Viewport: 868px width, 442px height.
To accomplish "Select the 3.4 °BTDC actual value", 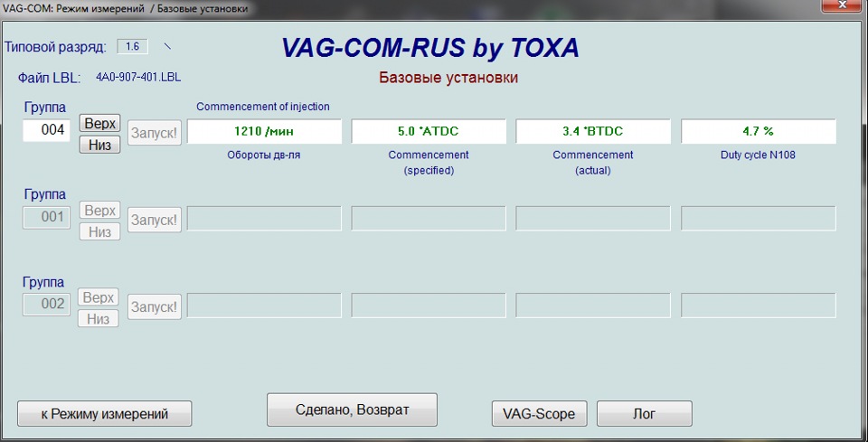I will (x=593, y=132).
